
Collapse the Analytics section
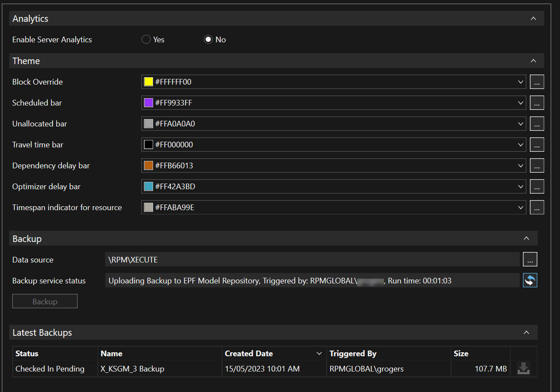point(533,19)
